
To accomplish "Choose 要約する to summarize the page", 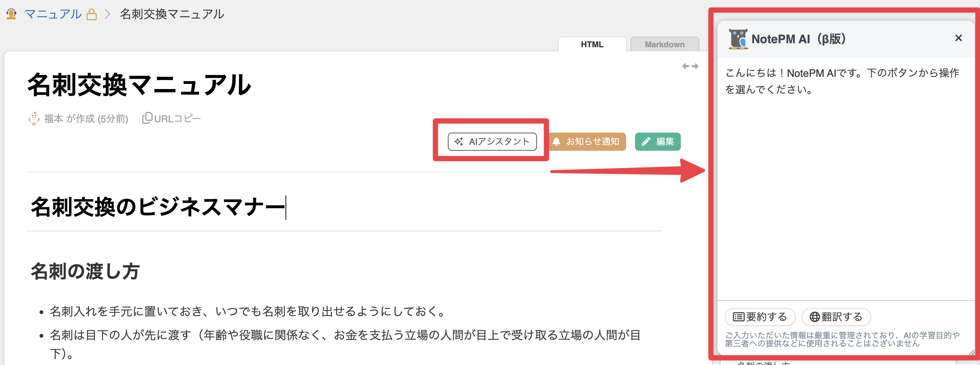I will 760,317.
